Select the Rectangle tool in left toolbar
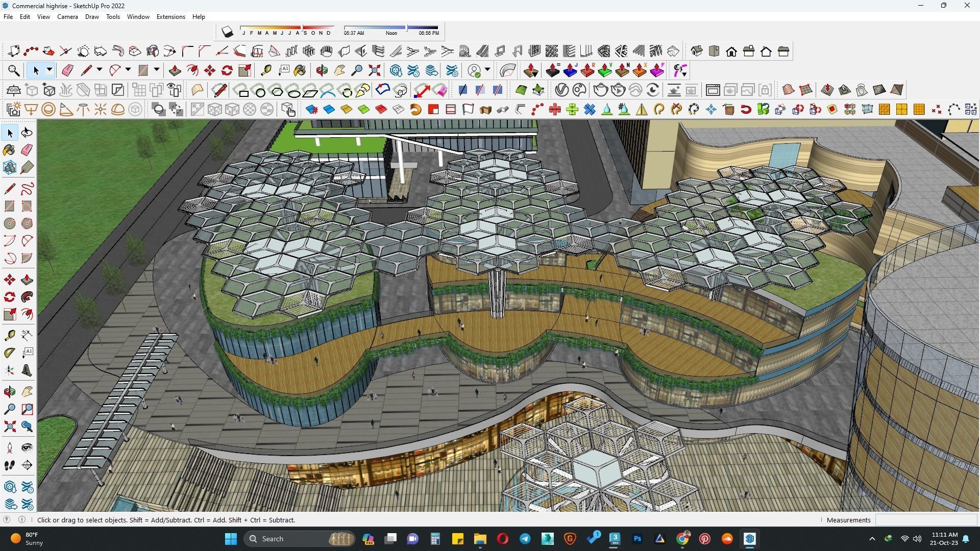 tap(10, 206)
